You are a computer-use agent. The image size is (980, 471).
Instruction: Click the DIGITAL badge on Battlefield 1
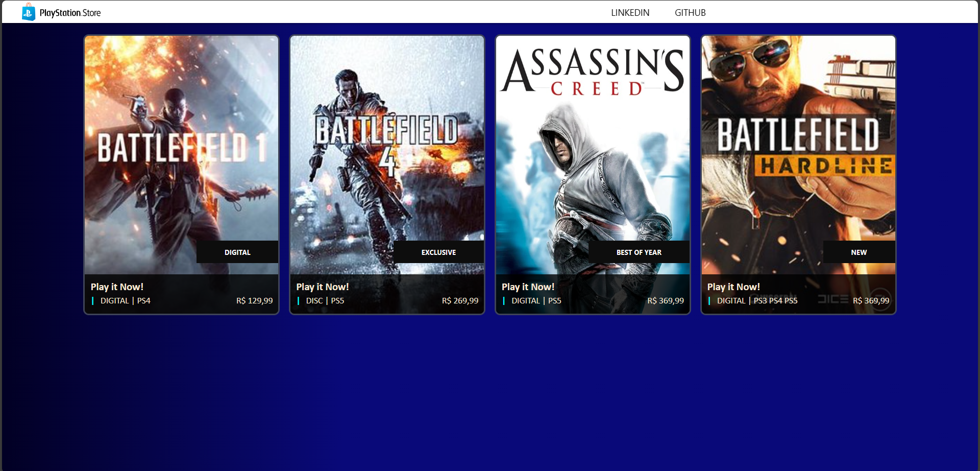[x=237, y=252]
